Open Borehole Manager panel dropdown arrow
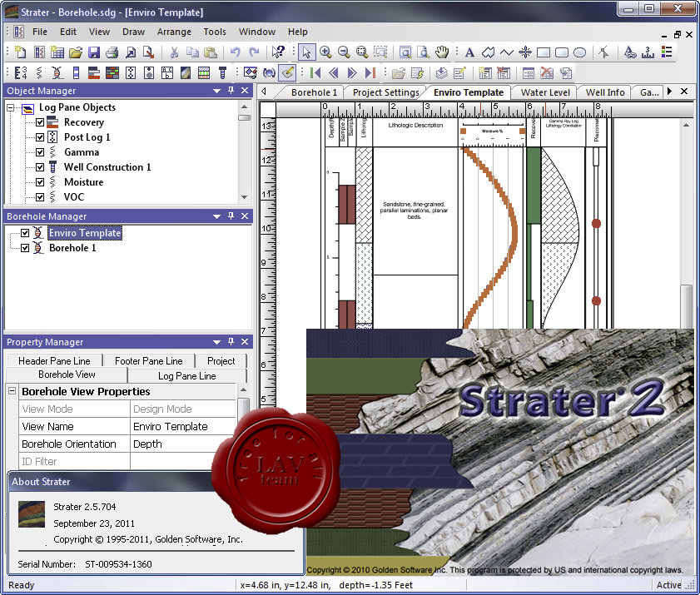The height and width of the screenshot is (595, 700). [217, 216]
